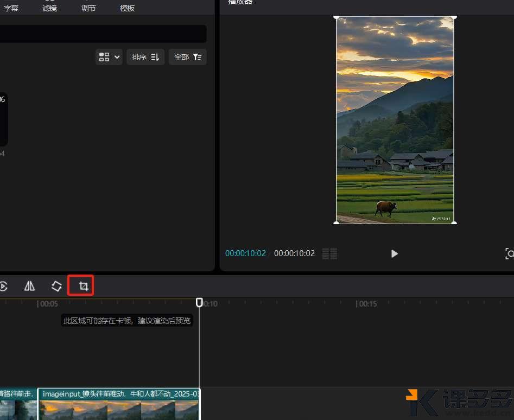Open the 全部 filter dropdown
Screen dimensions: 514x420
click(187, 57)
